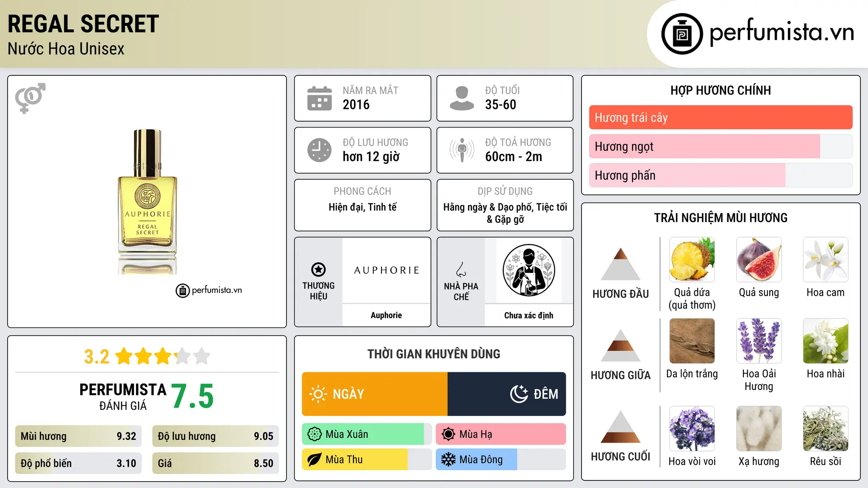
Task: Click the Mùa Hạ season bar
Action: [x=501, y=434]
